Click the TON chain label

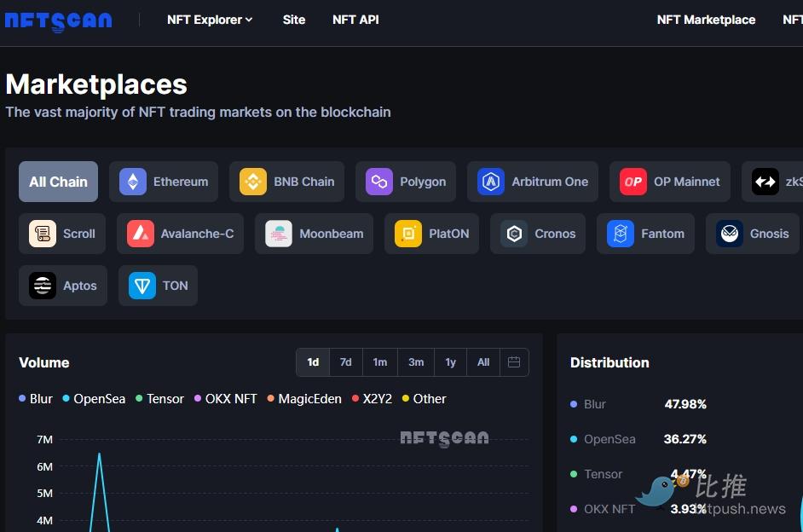point(175,286)
